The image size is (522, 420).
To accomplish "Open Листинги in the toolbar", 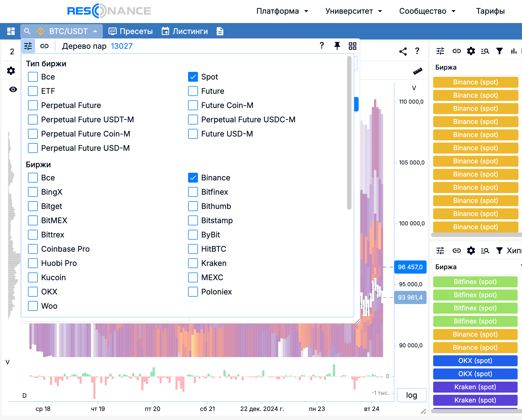I will [x=185, y=31].
